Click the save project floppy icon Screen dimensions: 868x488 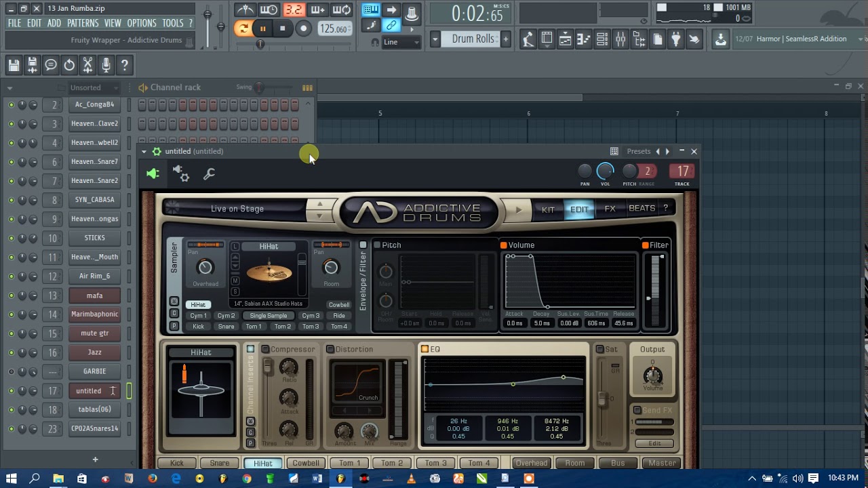tap(14, 65)
